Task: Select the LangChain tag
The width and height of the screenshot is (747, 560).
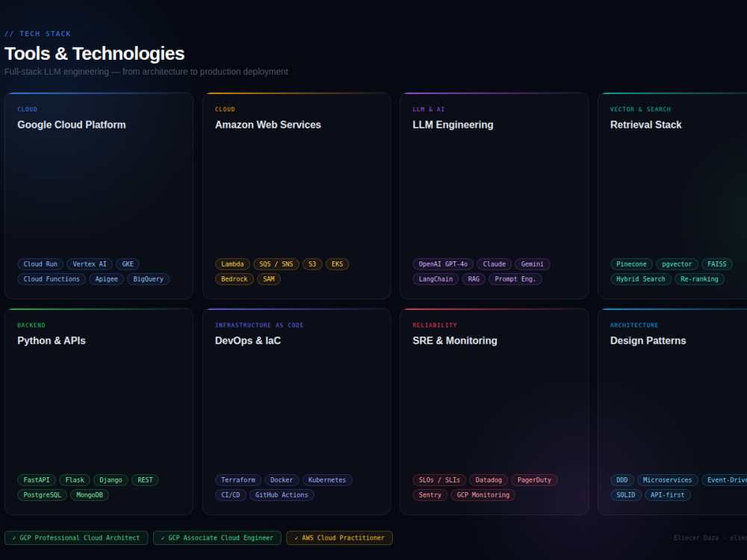Action: (436, 279)
